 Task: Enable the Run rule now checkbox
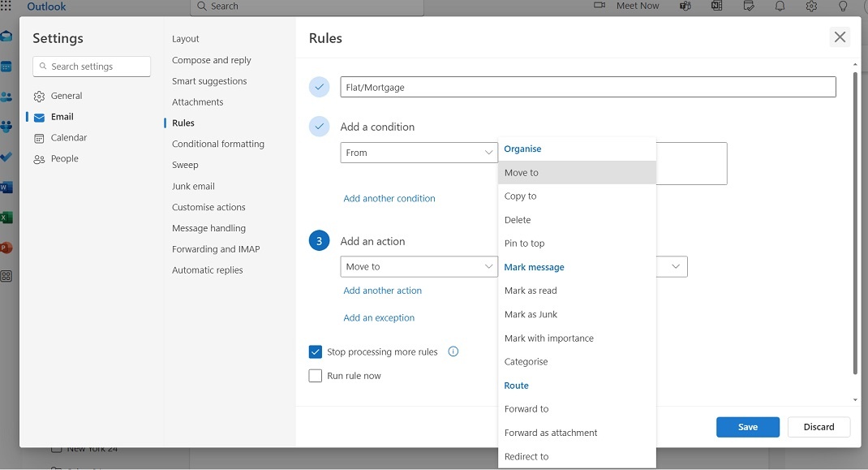[x=316, y=376]
